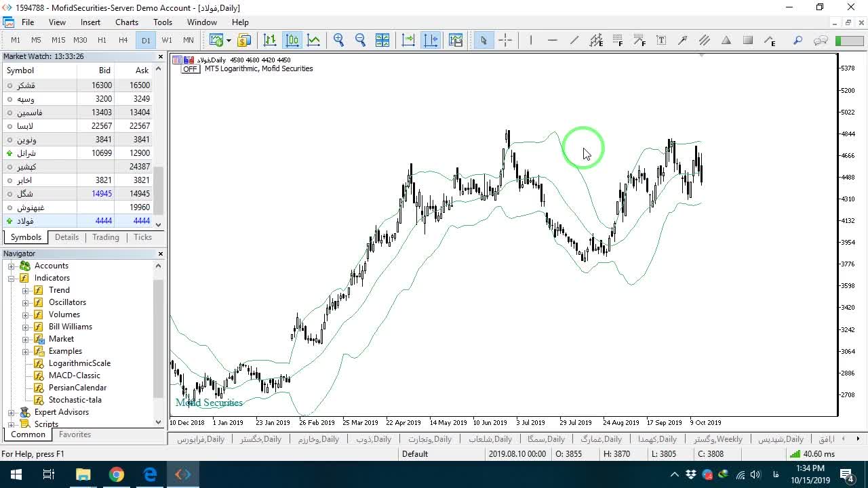Draw a vertical line tool

530,40
